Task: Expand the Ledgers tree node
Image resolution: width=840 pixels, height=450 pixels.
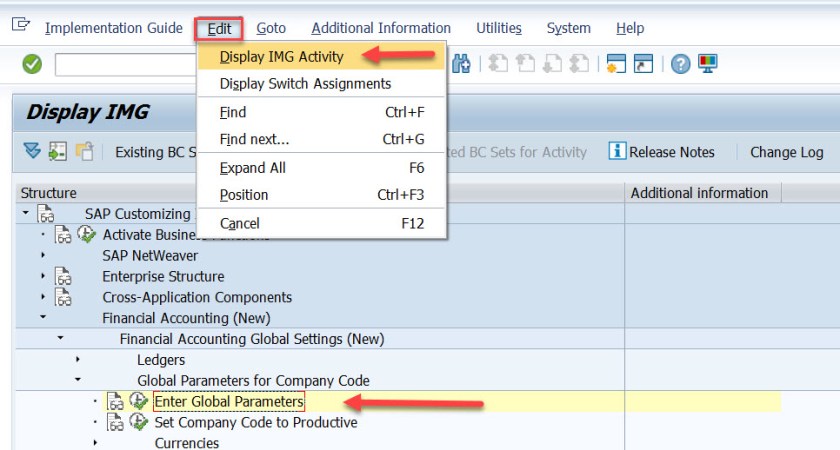Action: pyautogui.click(x=78, y=359)
